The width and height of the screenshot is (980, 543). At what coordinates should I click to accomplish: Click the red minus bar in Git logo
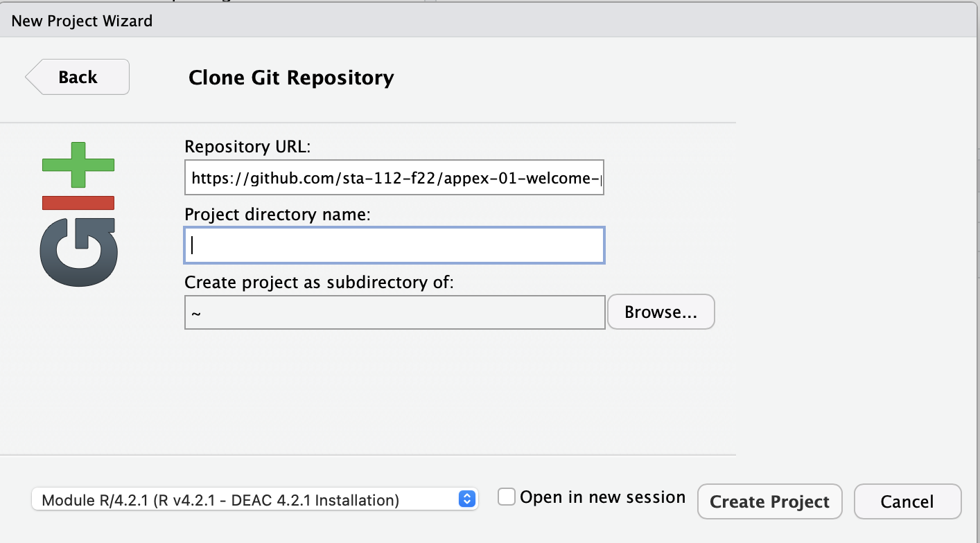pos(78,202)
